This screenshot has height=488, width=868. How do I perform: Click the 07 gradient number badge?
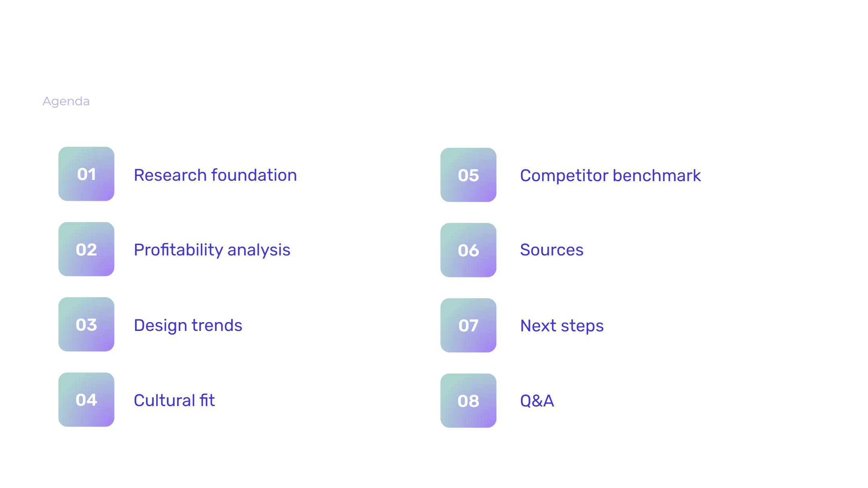[x=468, y=325]
